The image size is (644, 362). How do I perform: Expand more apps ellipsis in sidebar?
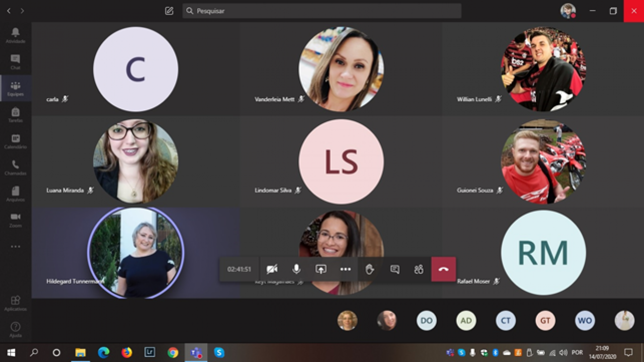[16, 247]
